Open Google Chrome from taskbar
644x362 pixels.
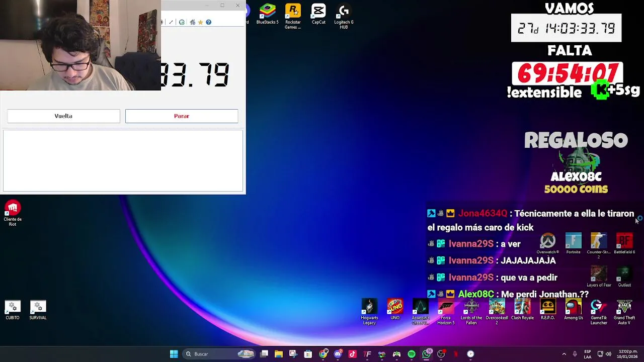(x=323, y=354)
